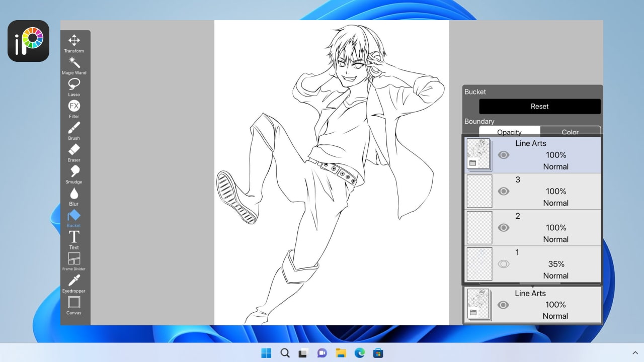Open the Canvas tool

pyautogui.click(x=74, y=305)
